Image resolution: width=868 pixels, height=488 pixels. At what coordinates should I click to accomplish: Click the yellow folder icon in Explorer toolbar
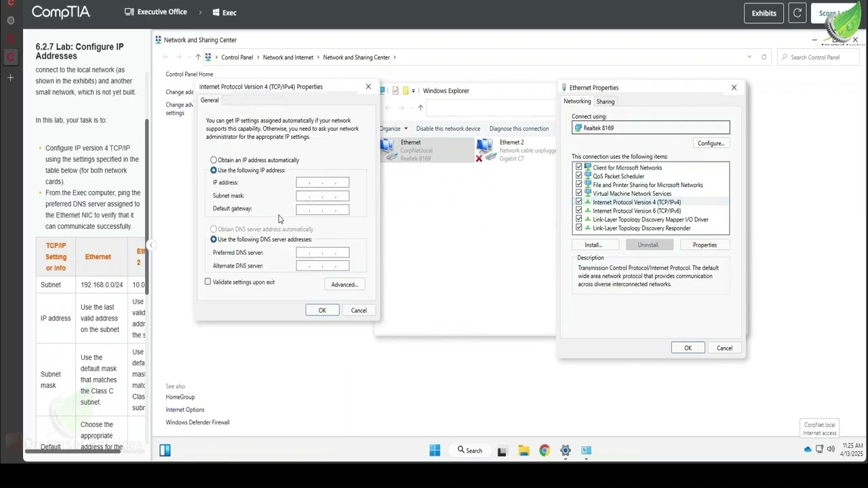[x=406, y=90]
